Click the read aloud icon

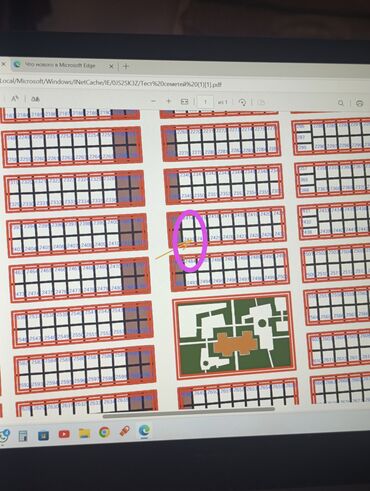[15, 99]
